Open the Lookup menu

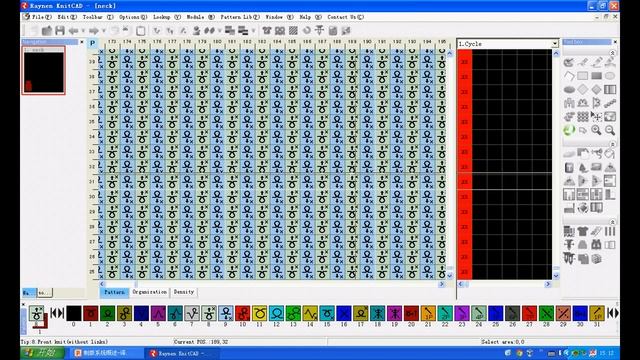coord(167,17)
